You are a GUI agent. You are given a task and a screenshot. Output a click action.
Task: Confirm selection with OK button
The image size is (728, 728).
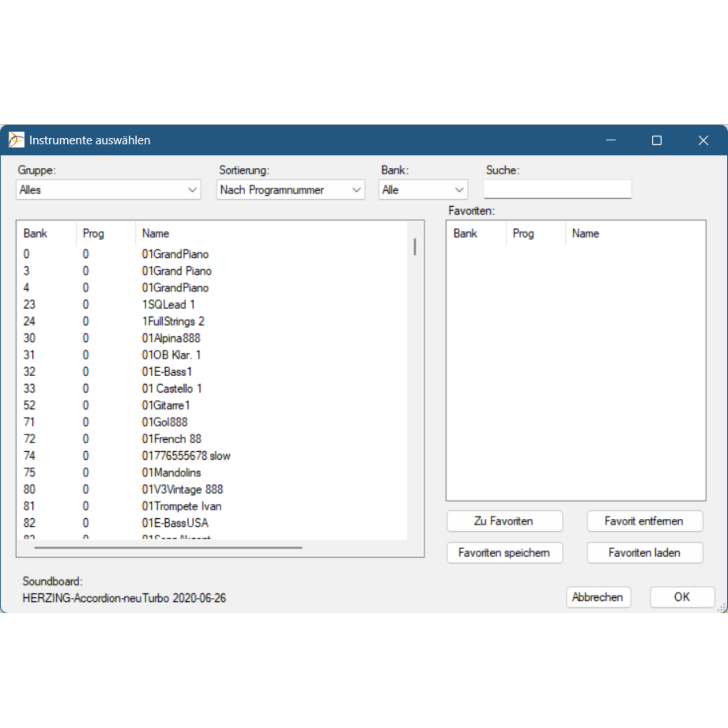pyautogui.click(x=682, y=597)
